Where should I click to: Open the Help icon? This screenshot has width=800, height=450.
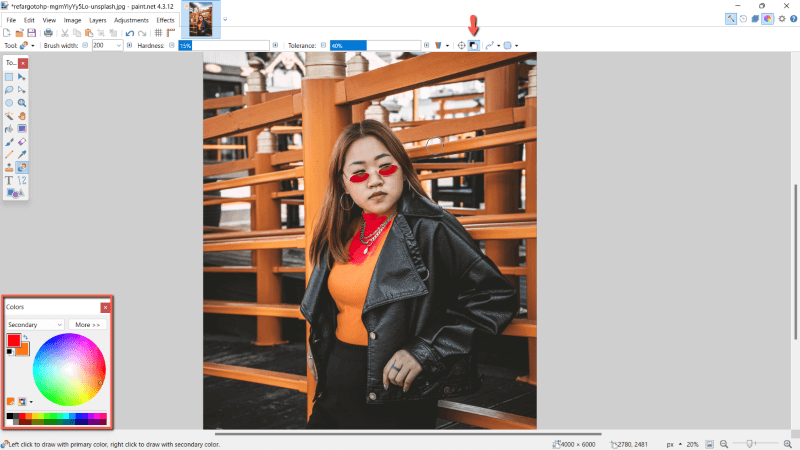click(x=793, y=19)
